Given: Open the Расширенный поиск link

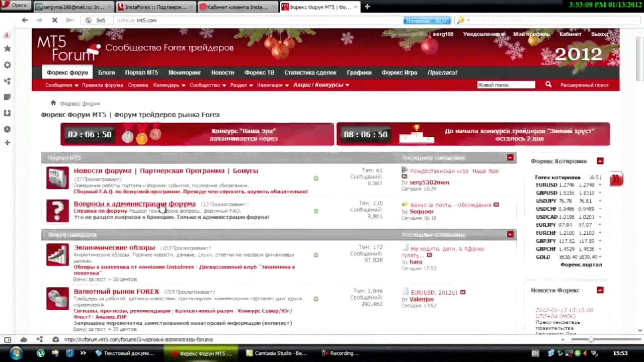Looking at the screenshot, I should coord(584,85).
